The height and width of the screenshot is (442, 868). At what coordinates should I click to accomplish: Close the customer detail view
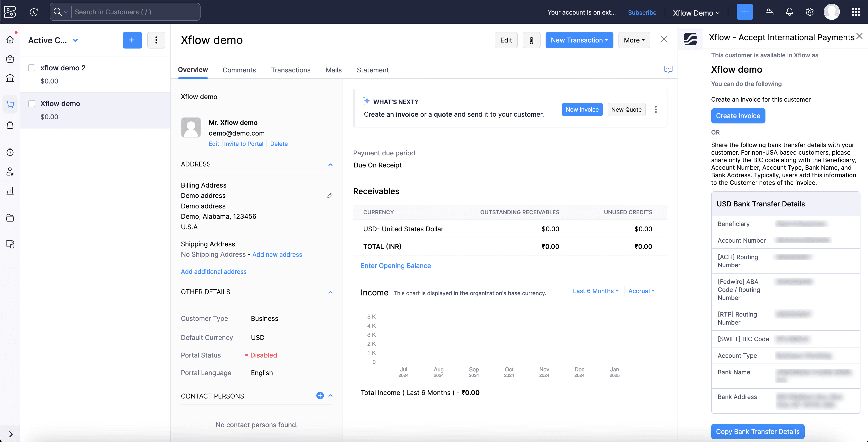(664, 39)
